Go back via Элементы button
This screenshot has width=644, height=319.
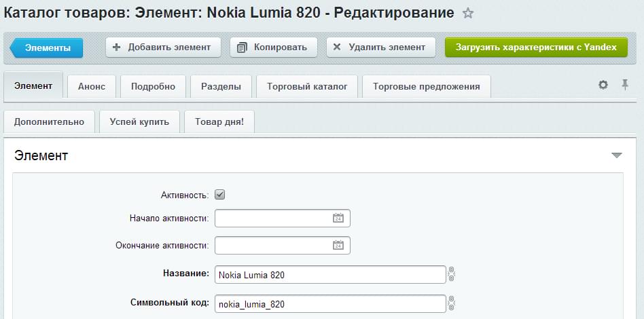46,48
